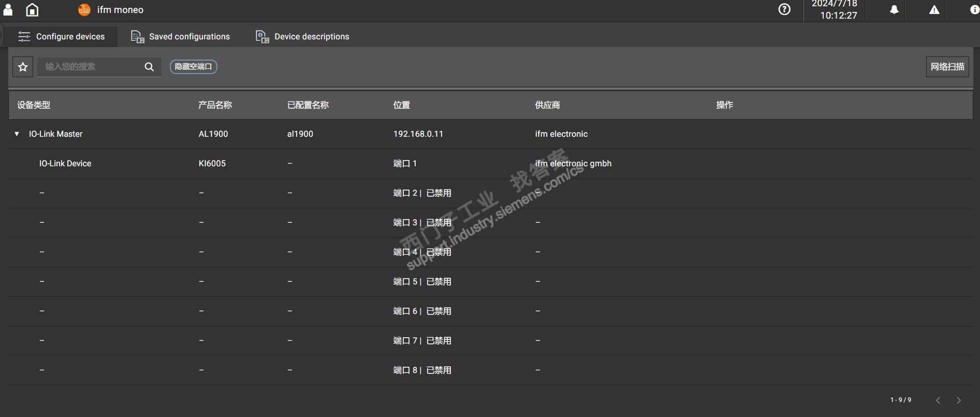The height and width of the screenshot is (417, 980).
Task: Select the IO-Link Device row label
Action: coord(65,164)
